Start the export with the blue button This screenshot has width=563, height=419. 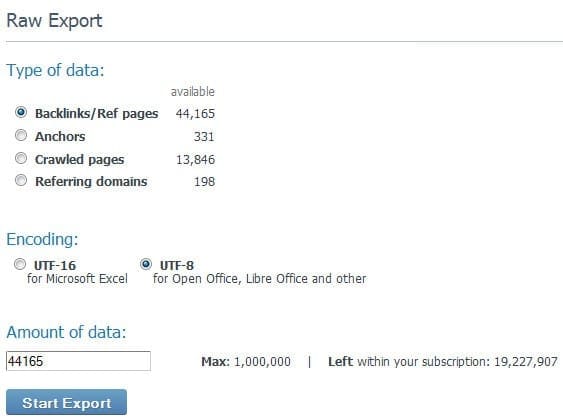click(66, 402)
